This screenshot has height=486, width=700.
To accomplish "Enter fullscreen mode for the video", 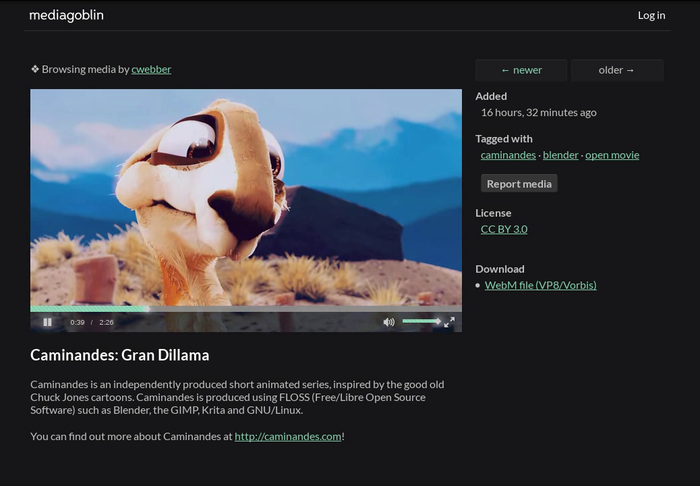I will pos(449,322).
